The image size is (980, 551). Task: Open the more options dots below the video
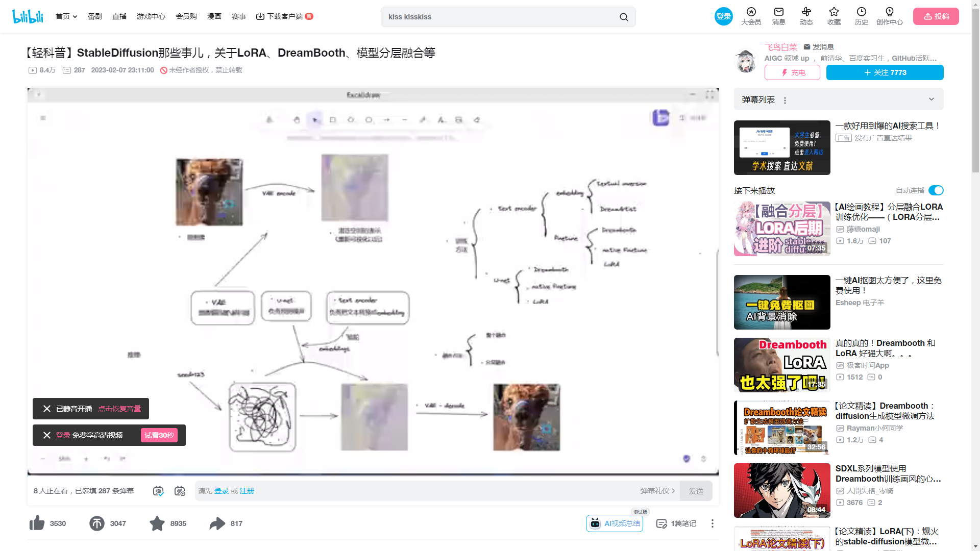coord(713,523)
